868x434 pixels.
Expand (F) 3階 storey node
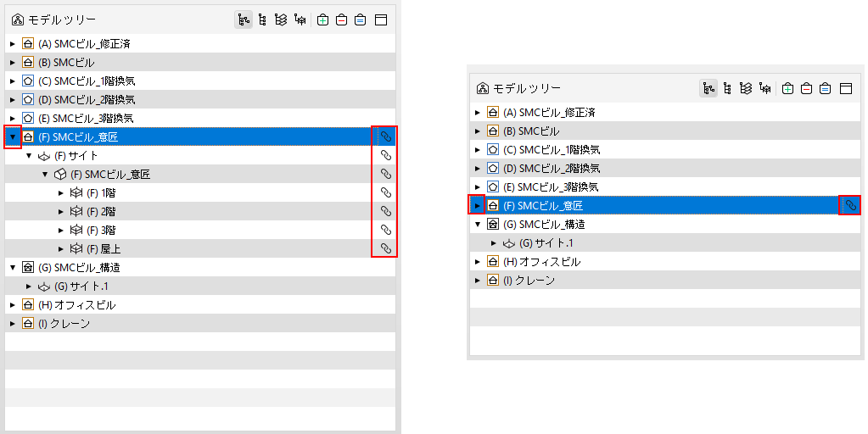pos(61,231)
